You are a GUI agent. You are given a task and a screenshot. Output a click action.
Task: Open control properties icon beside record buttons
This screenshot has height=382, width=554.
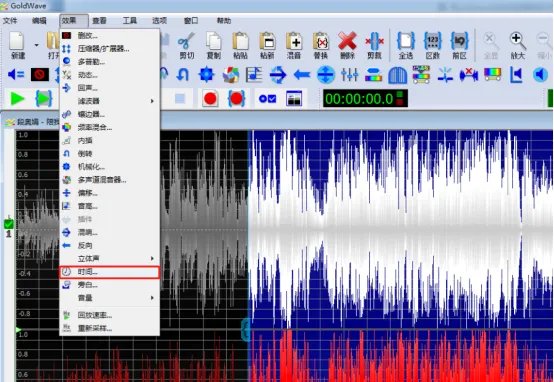(x=267, y=99)
